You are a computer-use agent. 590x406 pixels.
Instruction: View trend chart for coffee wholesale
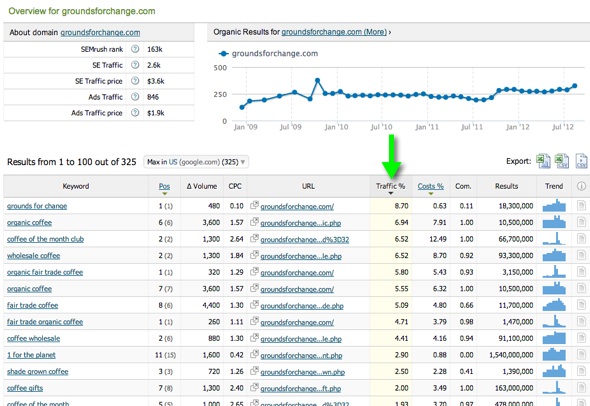[554, 338]
